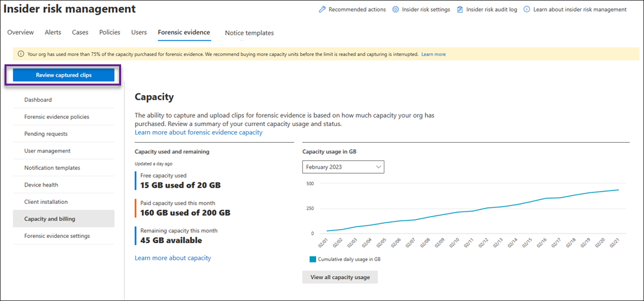This screenshot has width=644, height=301.
Task: Click the View all capacity usage button
Action: click(340, 277)
